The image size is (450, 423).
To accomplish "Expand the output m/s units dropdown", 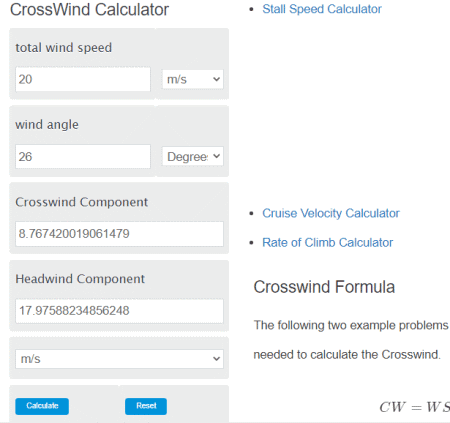I will (119, 359).
